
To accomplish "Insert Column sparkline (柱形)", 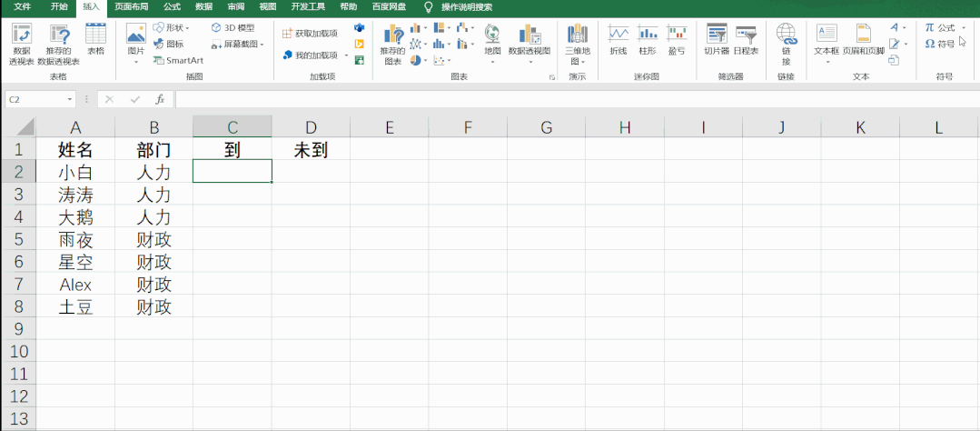I will pyautogui.click(x=648, y=39).
